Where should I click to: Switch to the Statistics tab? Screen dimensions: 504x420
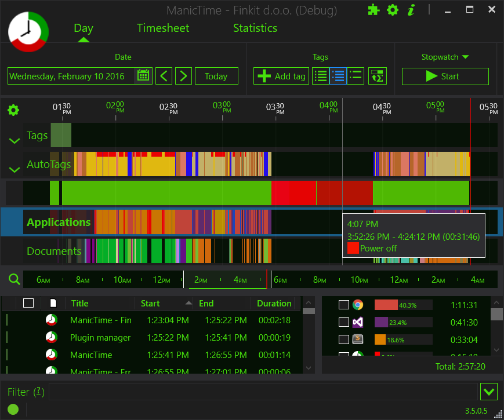coord(255,28)
